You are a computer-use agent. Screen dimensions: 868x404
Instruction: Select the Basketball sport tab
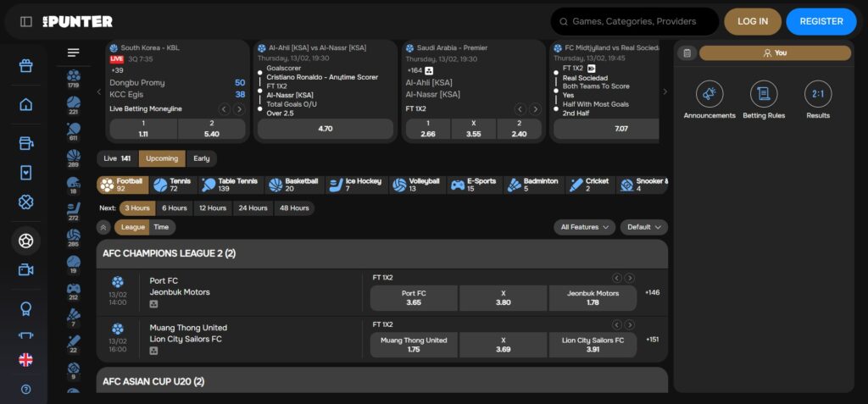[294, 185]
